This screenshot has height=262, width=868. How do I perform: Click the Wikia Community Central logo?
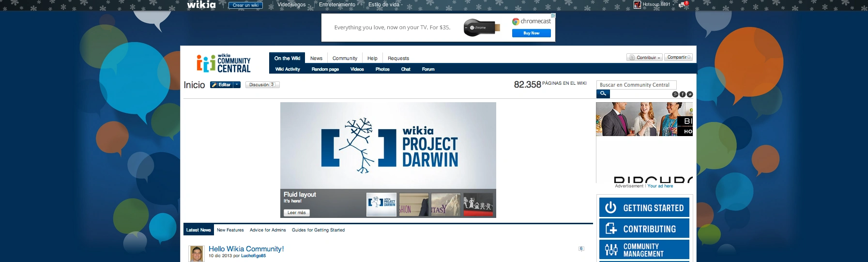(224, 63)
